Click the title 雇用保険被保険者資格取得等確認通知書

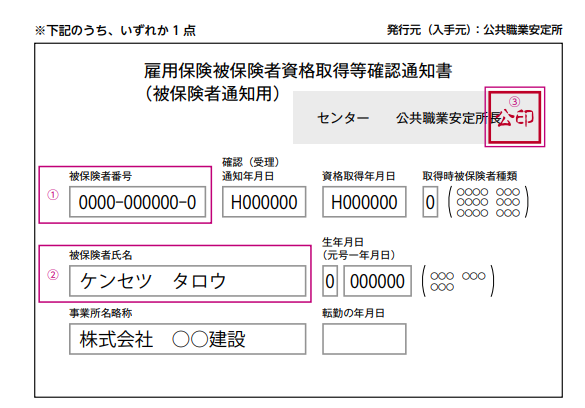point(298,70)
